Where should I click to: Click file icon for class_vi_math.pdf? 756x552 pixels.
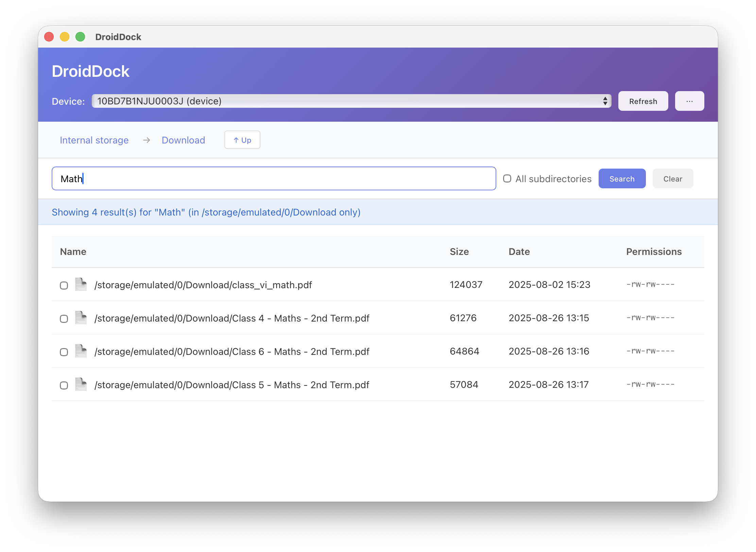[x=81, y=284]
